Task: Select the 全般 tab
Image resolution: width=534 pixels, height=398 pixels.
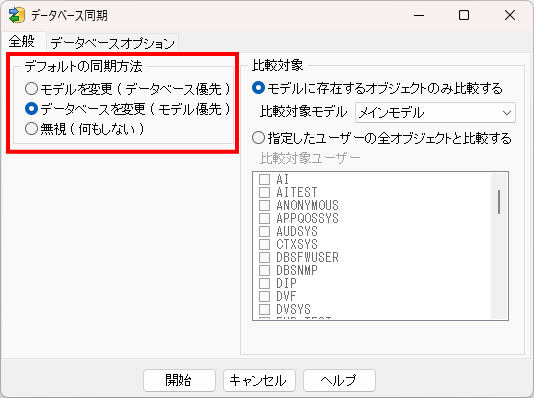Action: (22, 42)
